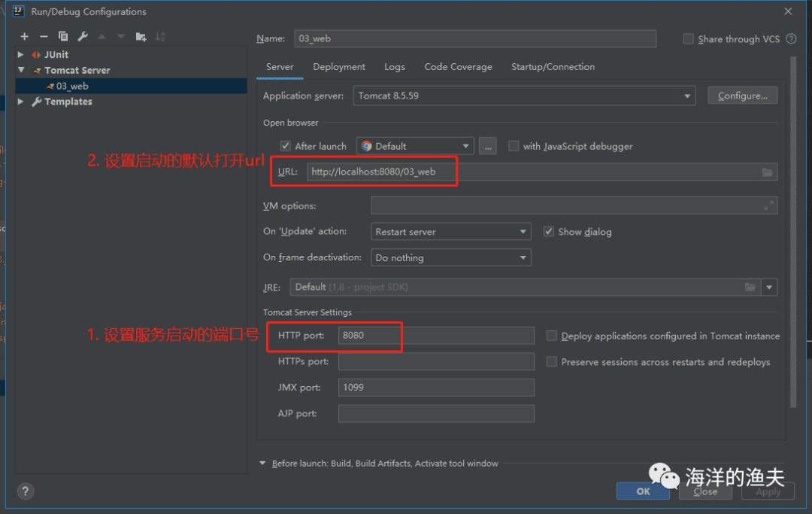
Task: Enable with JavaScript debugger checkbox
Action: [514, 146]
